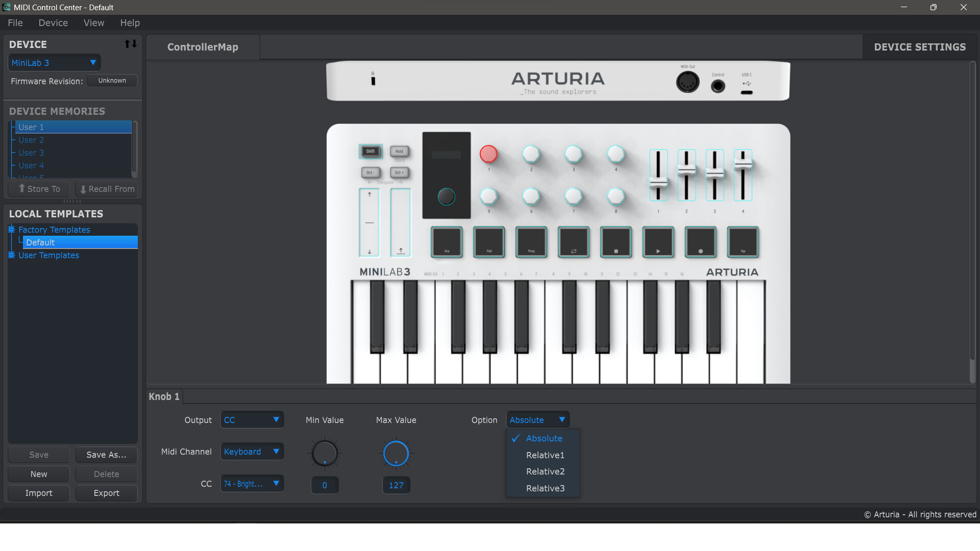Open the Output type dropdown
This screenshot has width=980, height=551.
[252, 420]
